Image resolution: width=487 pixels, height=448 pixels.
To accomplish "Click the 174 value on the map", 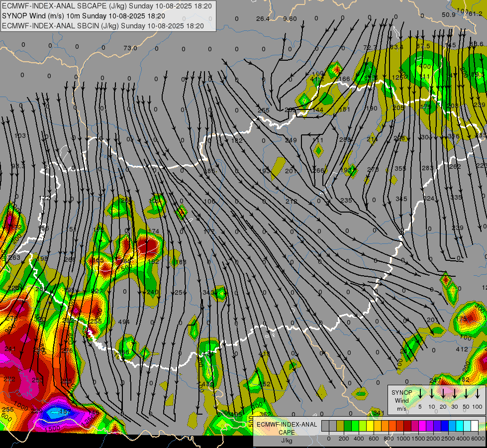I will pos(154,231).
